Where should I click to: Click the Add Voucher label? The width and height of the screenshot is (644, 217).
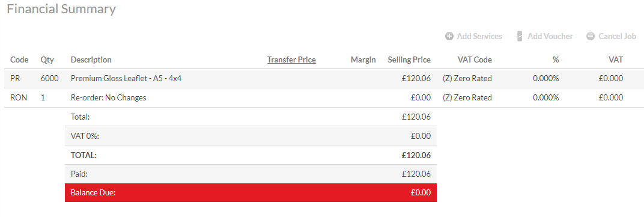pyautogui.click(x=550, y=36)
